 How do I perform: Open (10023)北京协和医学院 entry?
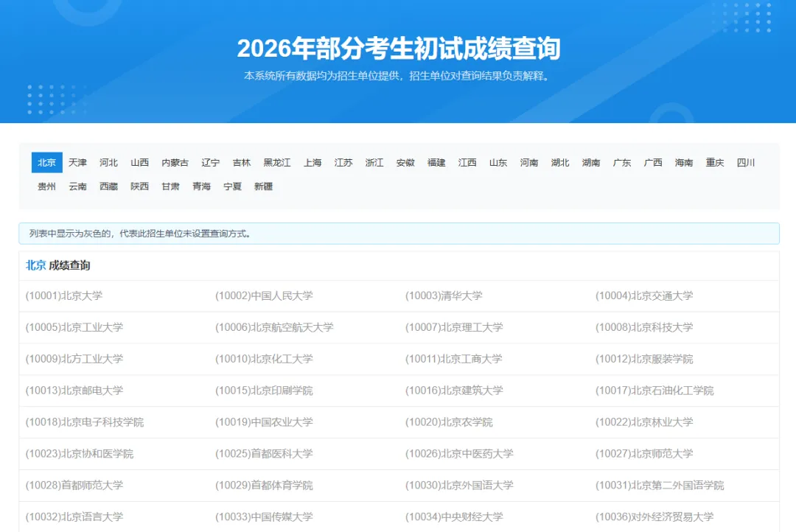point(79,453)
